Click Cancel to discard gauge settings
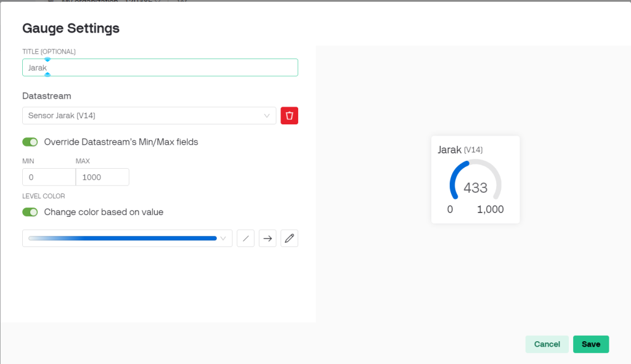This screenshot has height=364, width=631. pos(547,344)
